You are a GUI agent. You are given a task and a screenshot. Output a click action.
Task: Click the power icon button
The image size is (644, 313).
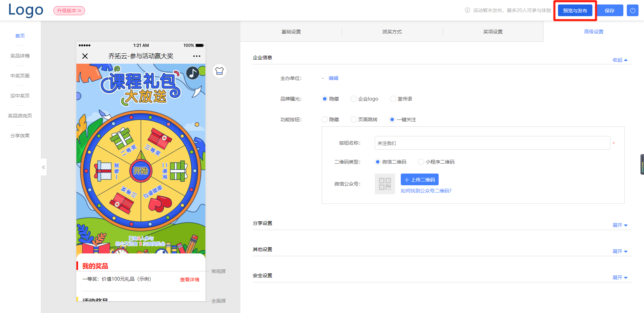(633, 10)
